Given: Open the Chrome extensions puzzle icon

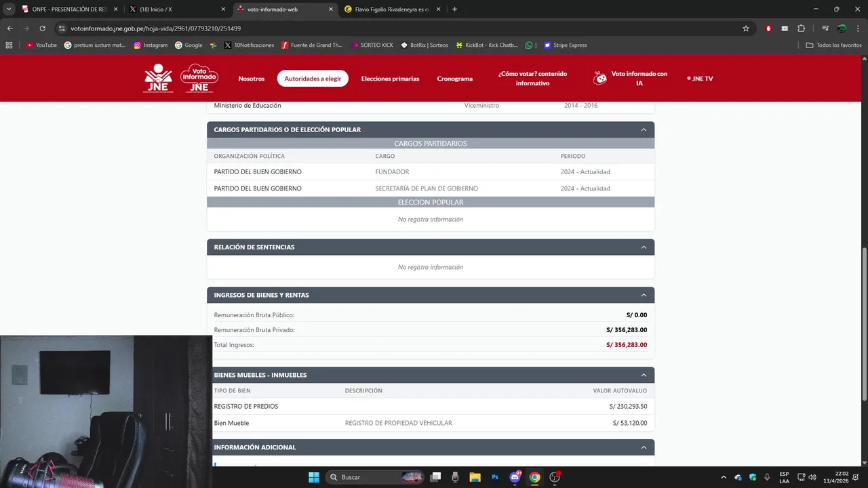Looking at the screenshot, I should (x=802, y=28).
